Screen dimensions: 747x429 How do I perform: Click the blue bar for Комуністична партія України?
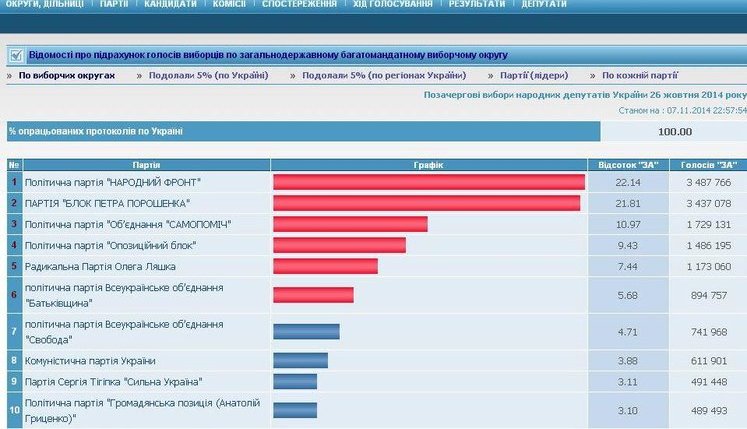point(301,360)
